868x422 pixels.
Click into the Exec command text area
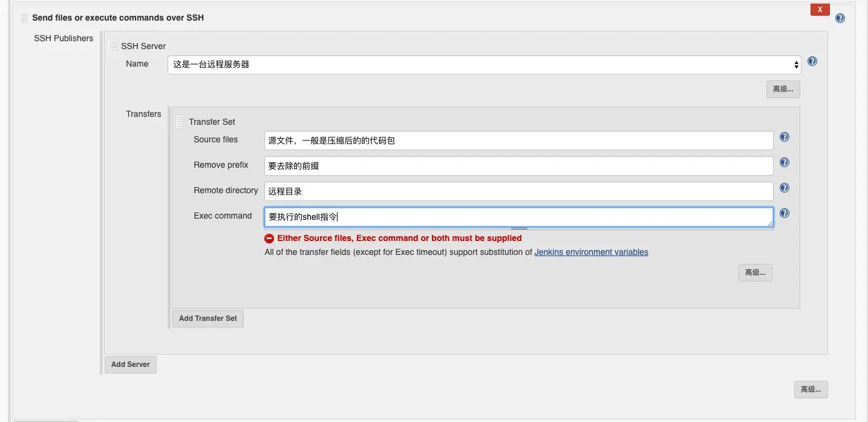pos(519,217)
